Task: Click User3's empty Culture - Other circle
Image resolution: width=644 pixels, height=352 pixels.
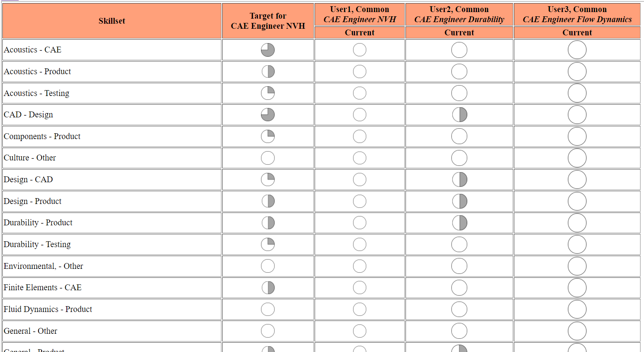Action: (x=577, y=158)
